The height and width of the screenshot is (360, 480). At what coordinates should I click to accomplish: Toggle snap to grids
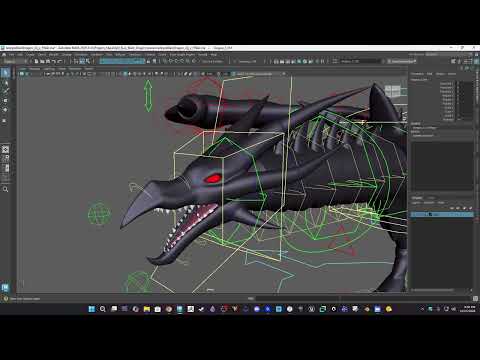[165, 61]
